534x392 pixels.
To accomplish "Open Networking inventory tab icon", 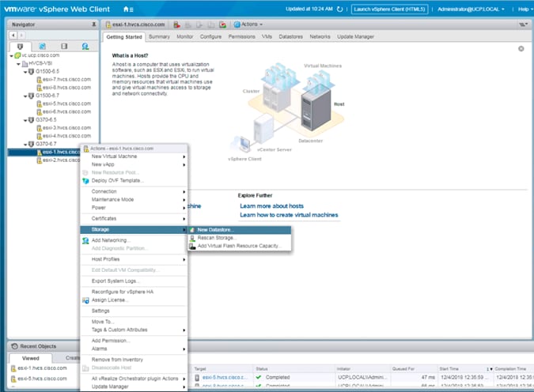I will (85, 47).
